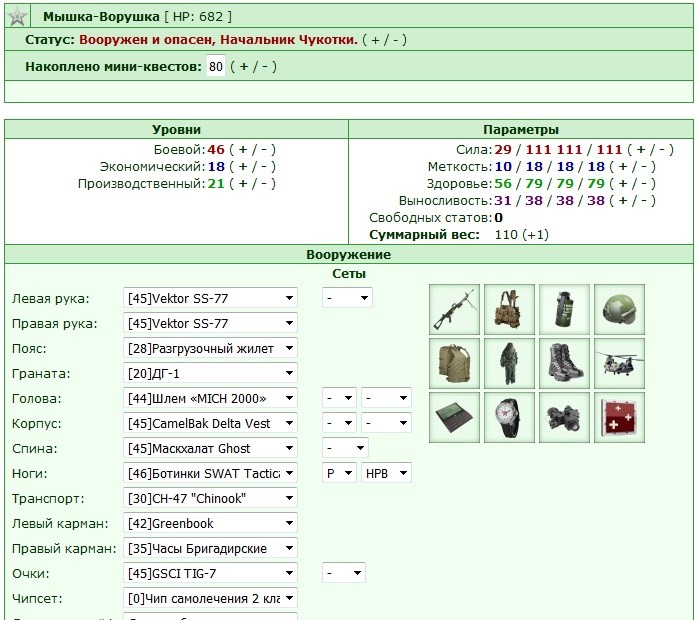Select the tactical vest belt icon
Viewport: 699px width, 620px height.
[509, 309]
